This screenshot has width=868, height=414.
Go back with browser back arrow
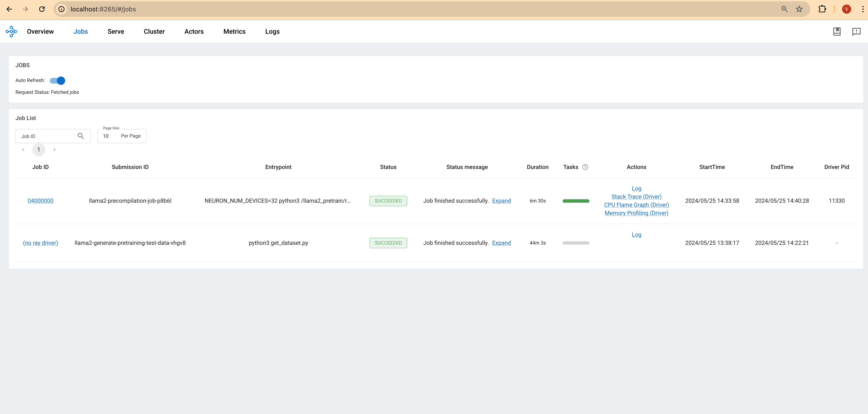[x=9, y=9]
